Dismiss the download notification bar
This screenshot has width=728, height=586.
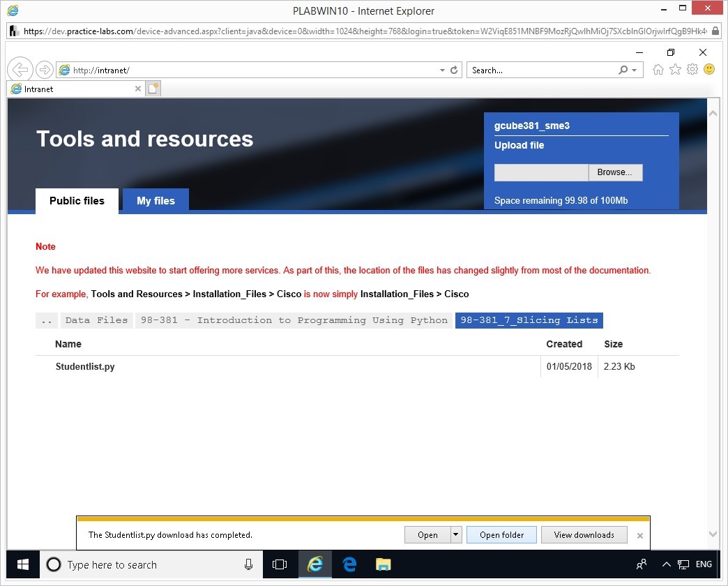(639, 536)
